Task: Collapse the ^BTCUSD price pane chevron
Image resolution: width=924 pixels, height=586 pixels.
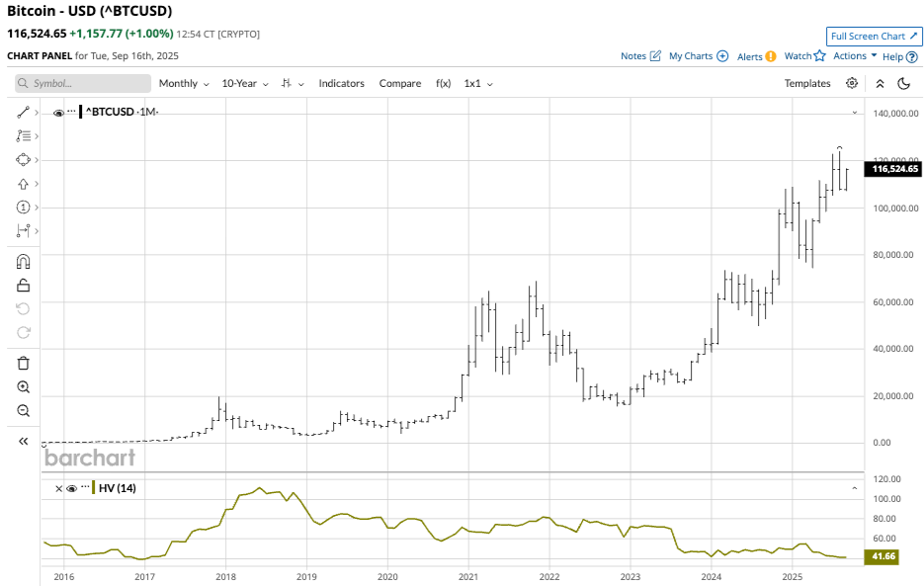Action: pyautogui.click(x=855, y=112)
